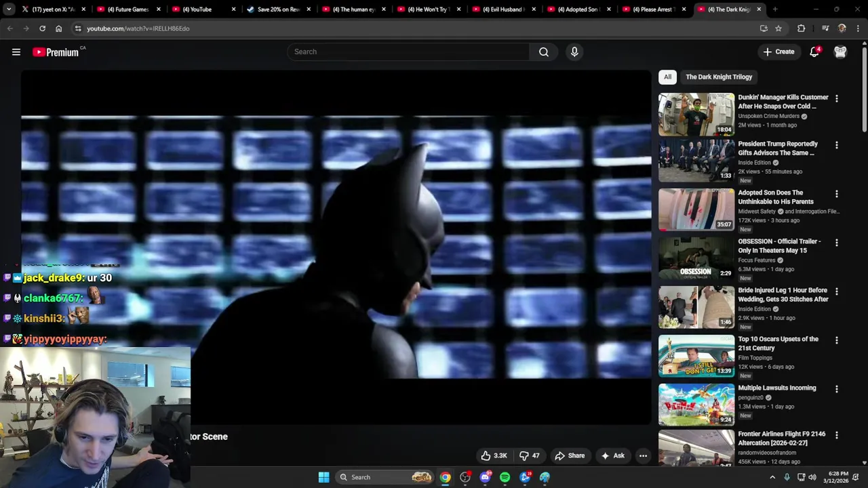868x488 pixels.
Task: Open options for President Trump video
Action: (x=836, y=145)
